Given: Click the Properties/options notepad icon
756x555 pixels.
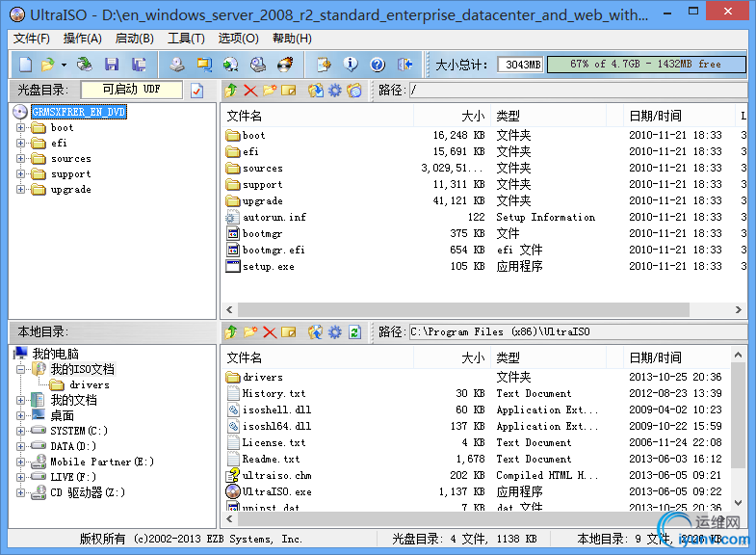Looking at the screenshot, I should [324, 65].
